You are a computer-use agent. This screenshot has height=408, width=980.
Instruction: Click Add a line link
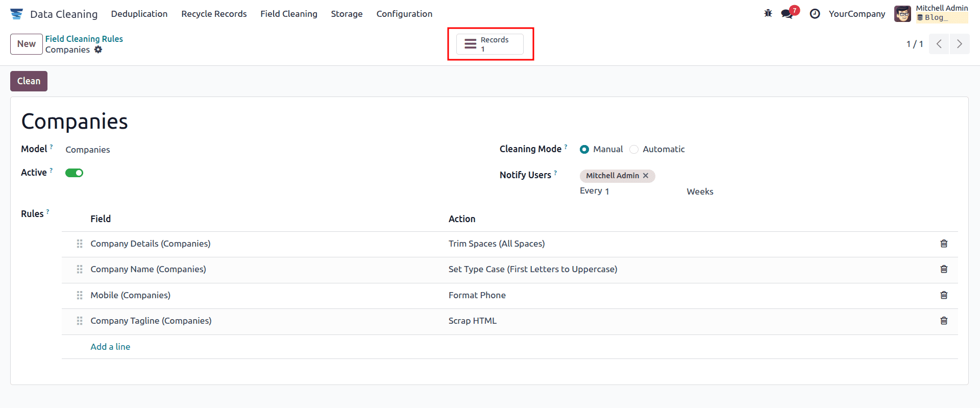pyautogui.click(x=110, y=347)
